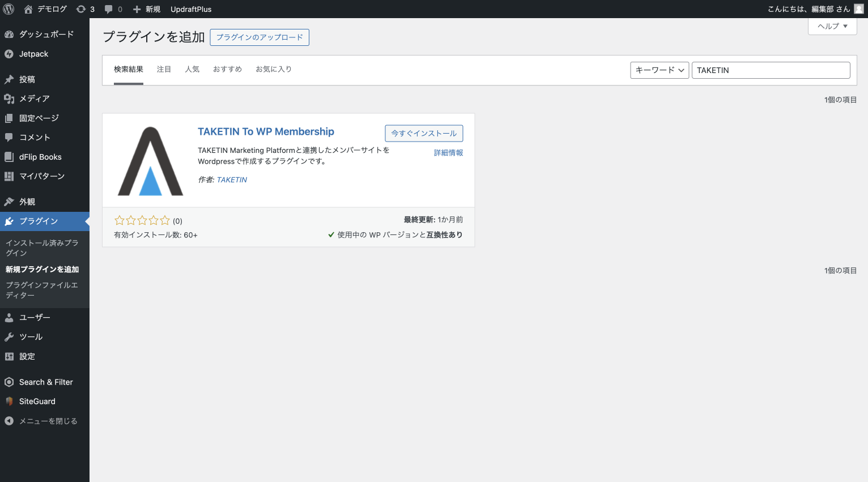Open the author TAKETIN link
This screenshot has width=868, height=482.
[232, 180]
